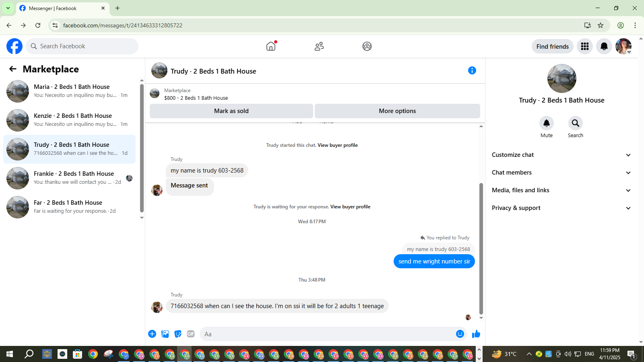644x362 pixels.
Task: Open conversation information icon
Action: tap(472, 70)
